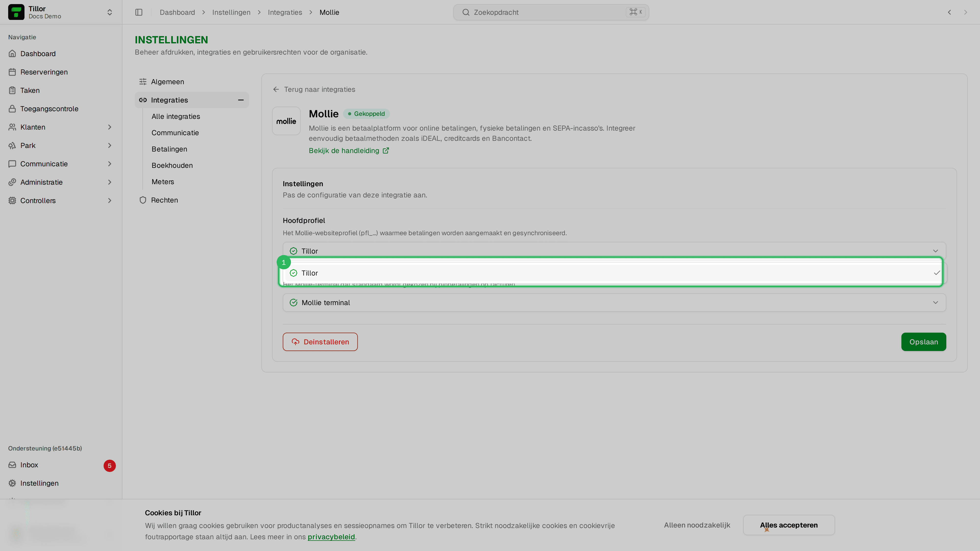The image size is (980, 551).
Task: Open the Betalingen integrations submenu
Action: pos(169,149)
